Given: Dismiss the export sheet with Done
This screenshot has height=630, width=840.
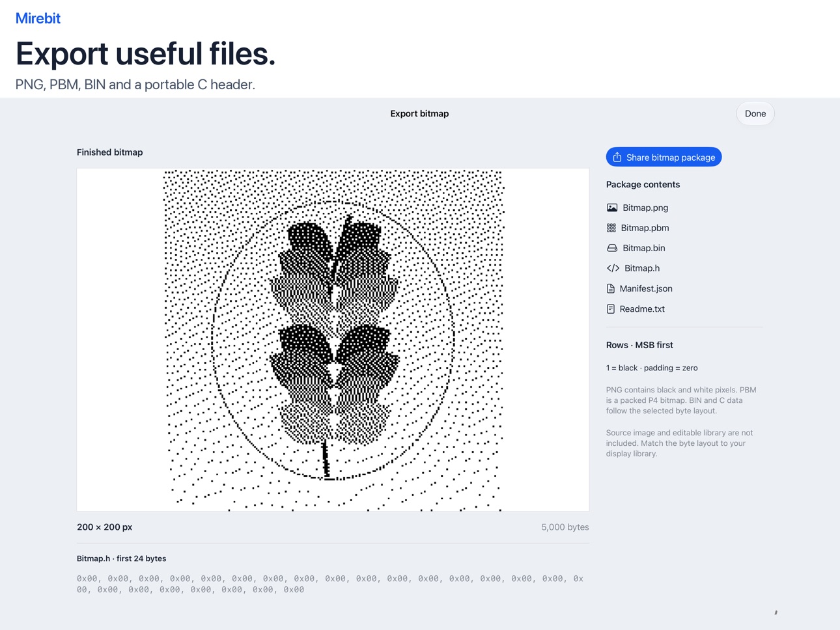Looking at the screenshot, I should (x=755, y=113).
